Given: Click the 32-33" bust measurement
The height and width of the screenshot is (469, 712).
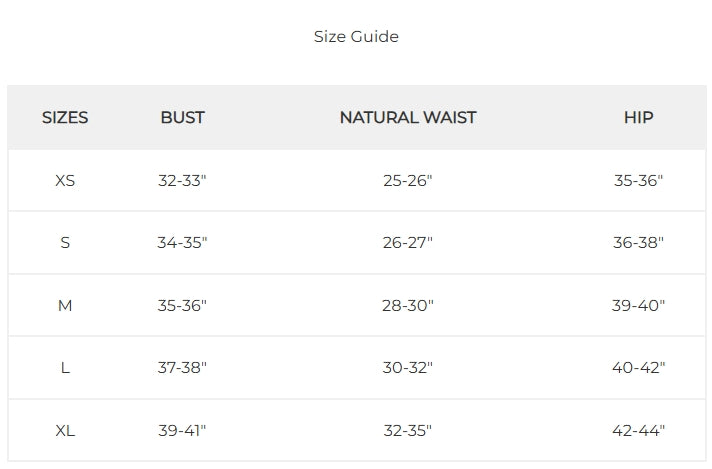Looking at the screenshot, I should pyautogui.click(x=182, y=181).
